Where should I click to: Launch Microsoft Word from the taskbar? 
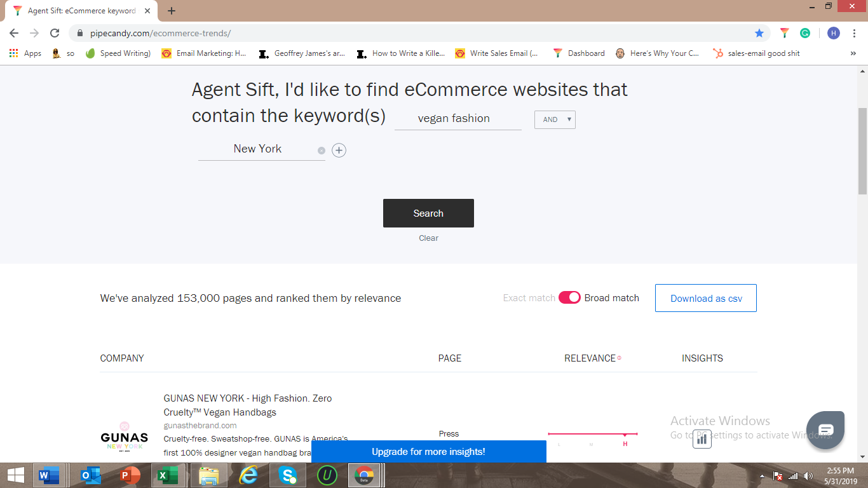click(48, 475)
